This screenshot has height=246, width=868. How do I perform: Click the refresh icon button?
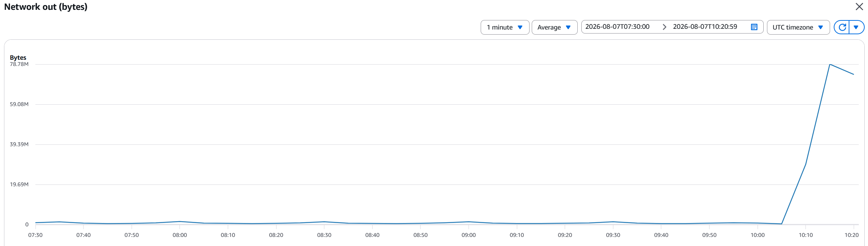coord(842,27)
